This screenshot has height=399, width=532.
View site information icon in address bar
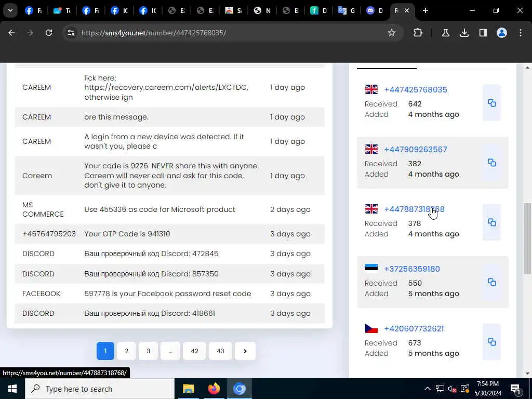pos(71,33)
